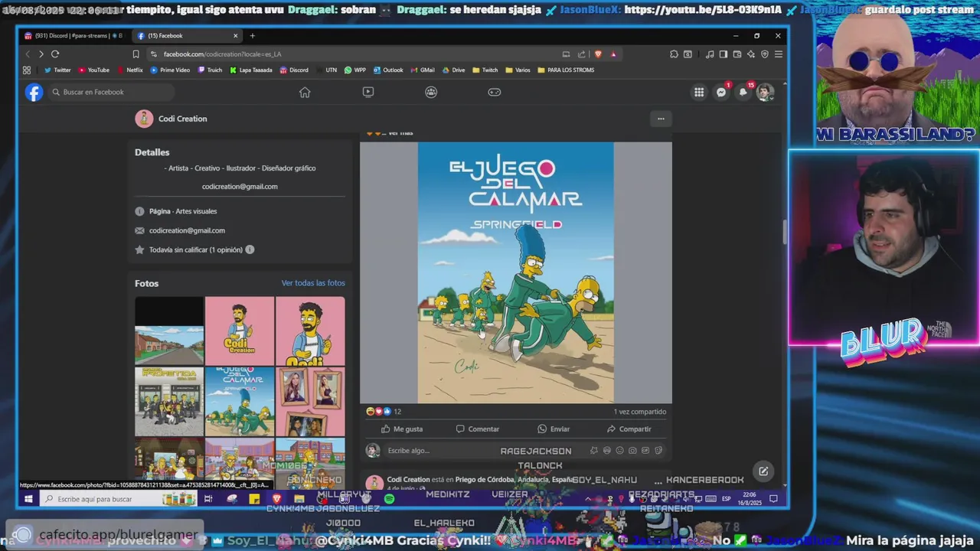The height and width of the screenshot is (551, 980).
Task: Open the browser extensions puzzle icon
Action: tap(674, 54)
